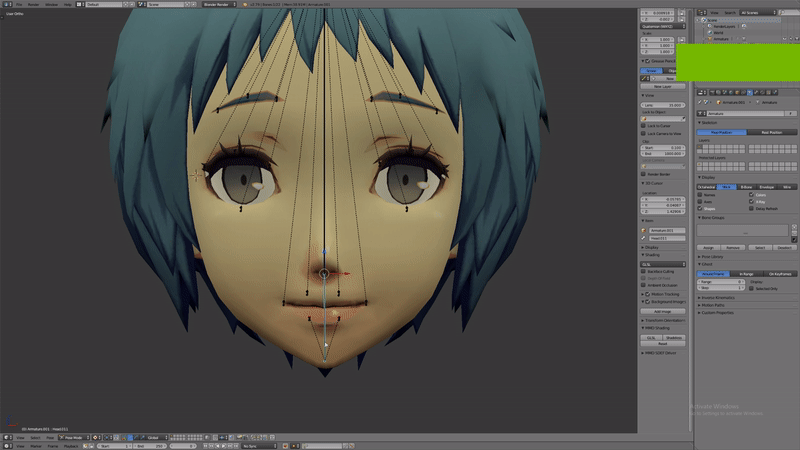Image resolution: width=800 pixels, height=450 pixels.
Task: Select Scene item in outliner
Action: [711, 20]
